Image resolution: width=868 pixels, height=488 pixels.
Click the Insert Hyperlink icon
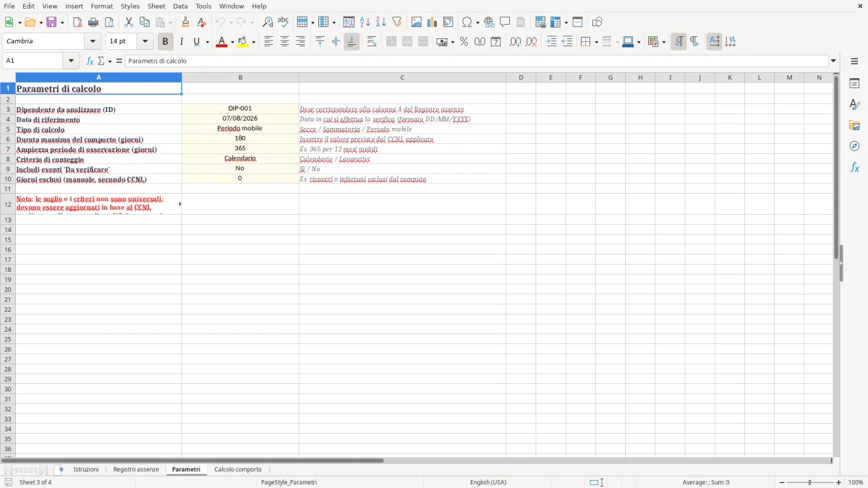click(489, 22)
